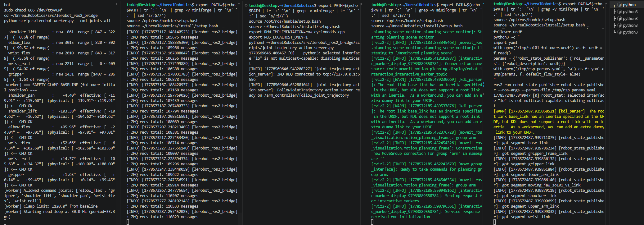Click 'got segment lower_arm_link' line
The height and width of the screenshot is (225, 644).
[530, 174]
